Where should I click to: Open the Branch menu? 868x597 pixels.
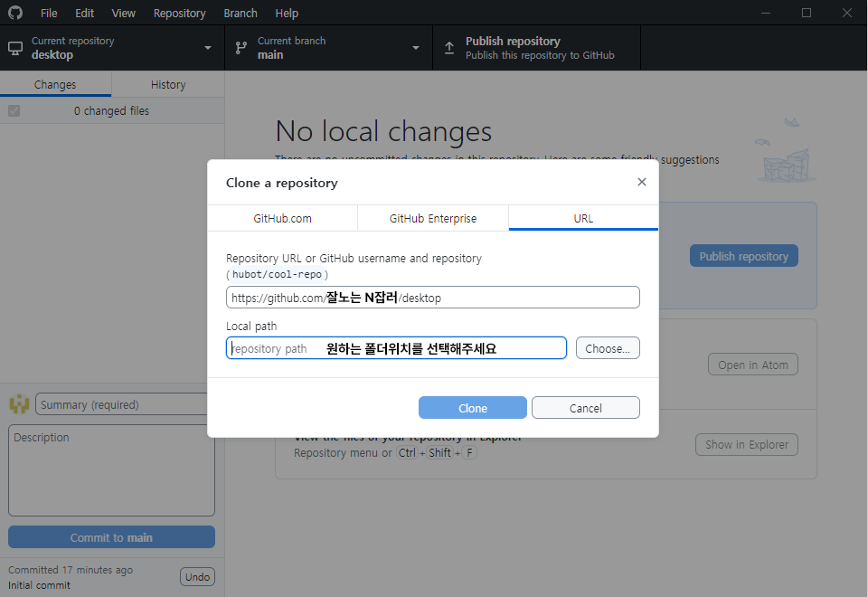click(x=241, y=13)
